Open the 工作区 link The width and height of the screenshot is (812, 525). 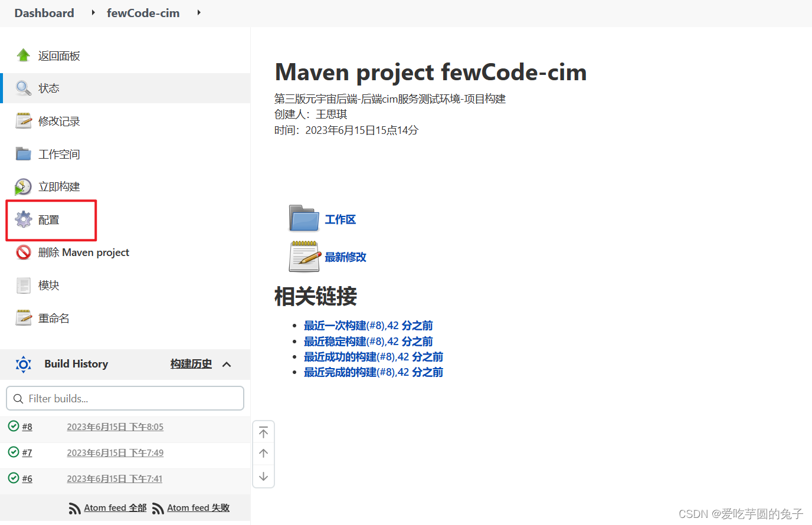(x=340, y=219)
